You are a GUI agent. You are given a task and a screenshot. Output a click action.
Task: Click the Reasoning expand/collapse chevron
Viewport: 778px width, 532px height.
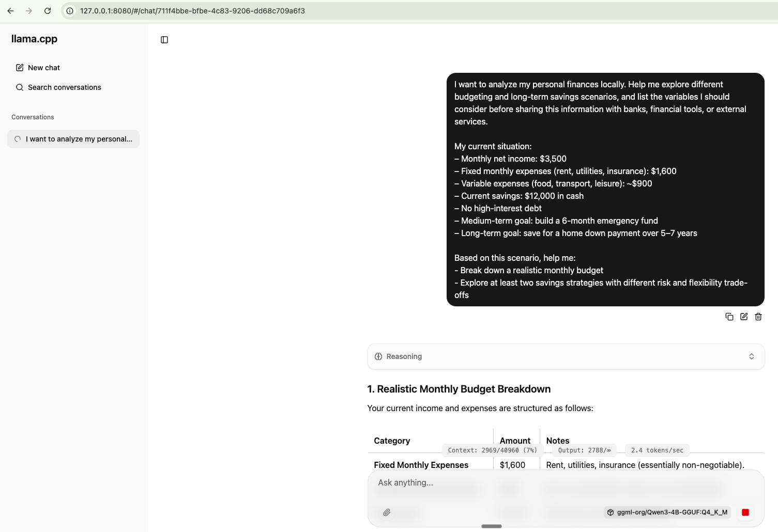click(x=752, y=356)
